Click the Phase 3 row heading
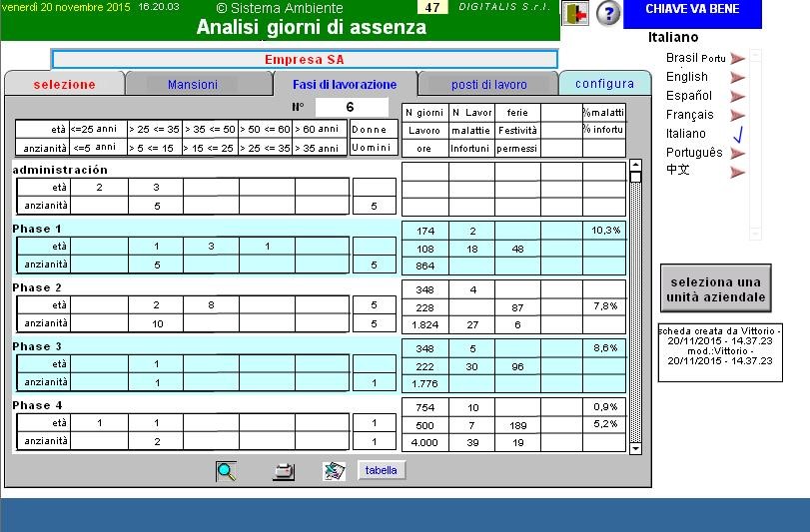Viewport: 810px width, 532px height. [x=37, y=346]
